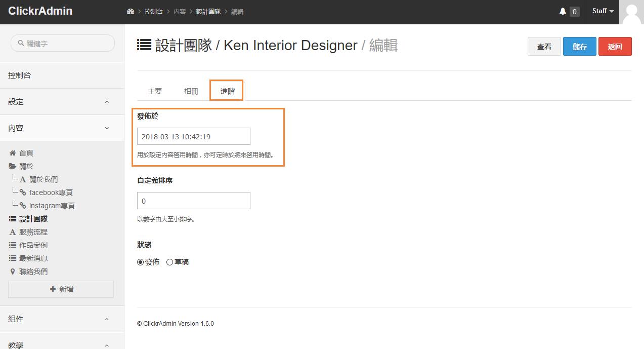644x349 pixels.
Task: Click 控制台 breadcrumb link
Action: pyautogui.click(x=153, y=11)
